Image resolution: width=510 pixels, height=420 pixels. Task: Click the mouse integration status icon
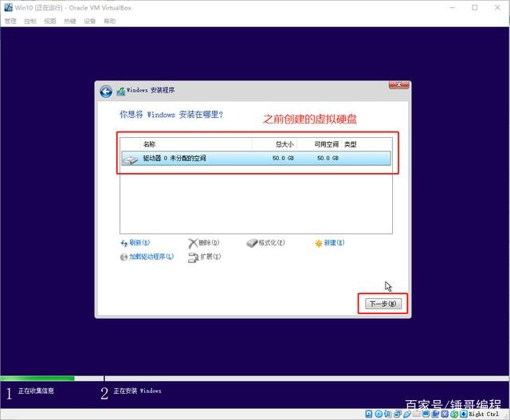(454, 414)
